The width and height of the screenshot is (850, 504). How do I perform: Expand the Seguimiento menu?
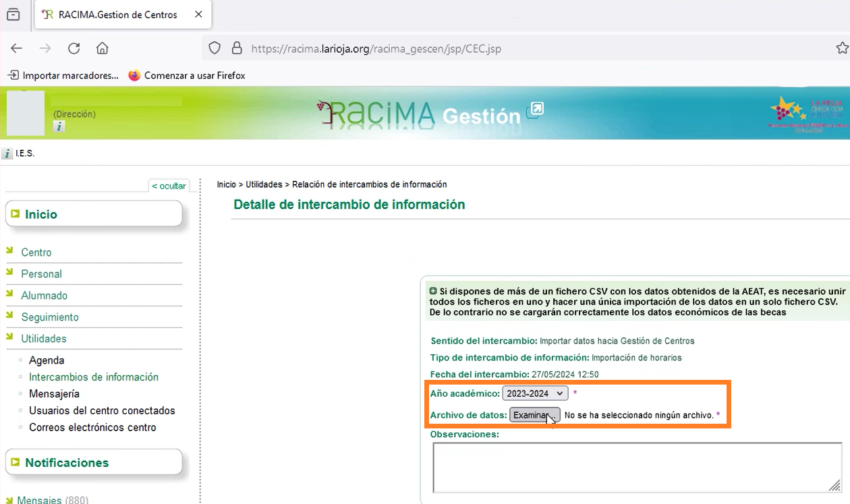(49, 317)
